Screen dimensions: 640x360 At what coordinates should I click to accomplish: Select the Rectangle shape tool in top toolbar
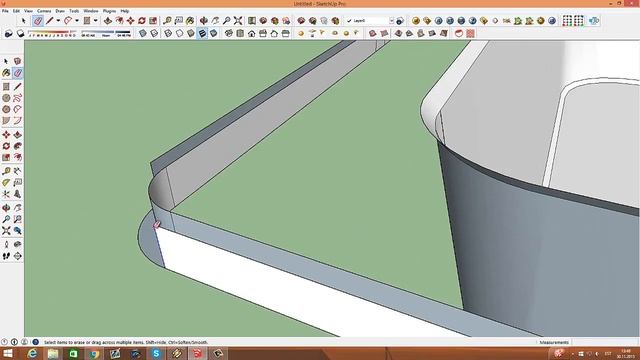click(87, 20)
